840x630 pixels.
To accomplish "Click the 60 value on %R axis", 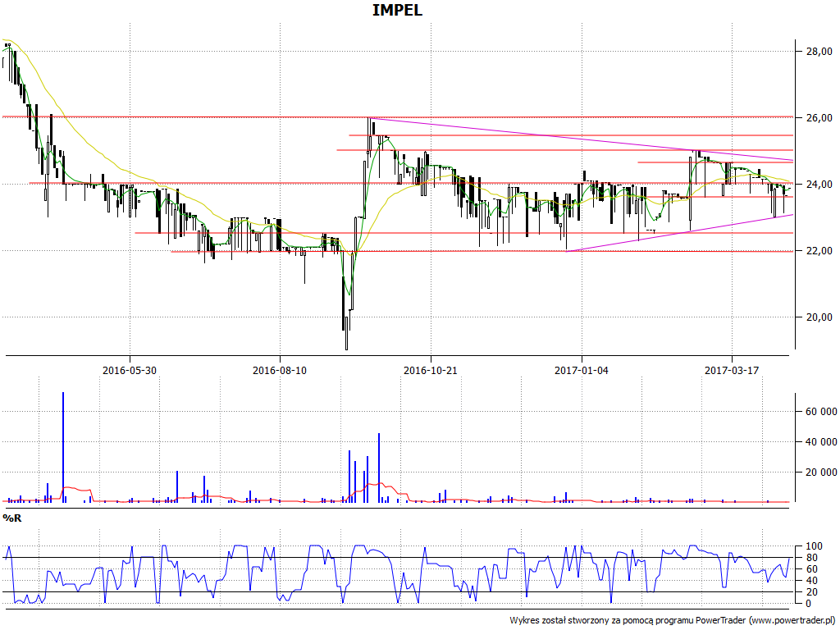I will pyautogui.click(x=811, y=569).
